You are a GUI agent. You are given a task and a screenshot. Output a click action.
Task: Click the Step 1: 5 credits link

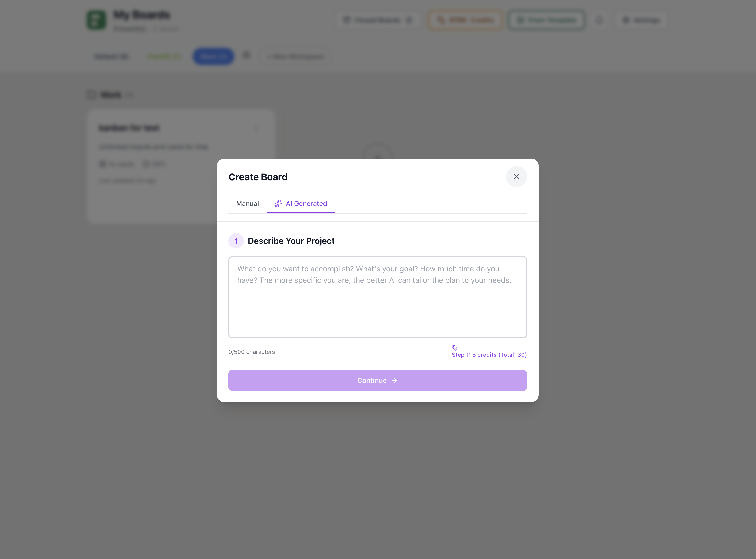(489, 355)
